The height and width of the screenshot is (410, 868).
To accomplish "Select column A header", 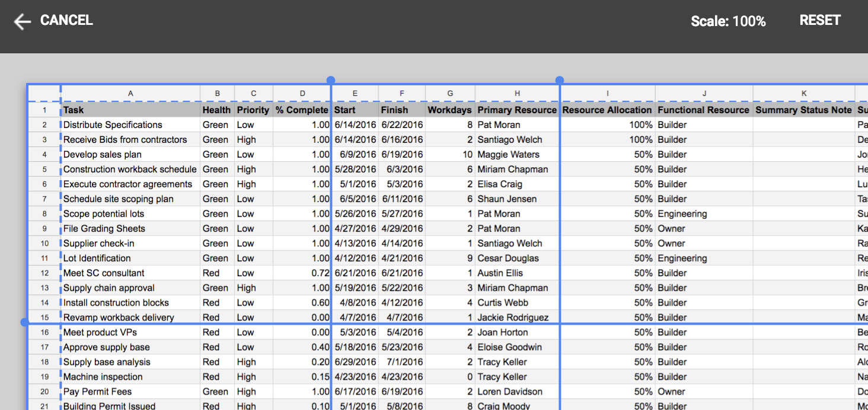I will (x=130, y=94).
